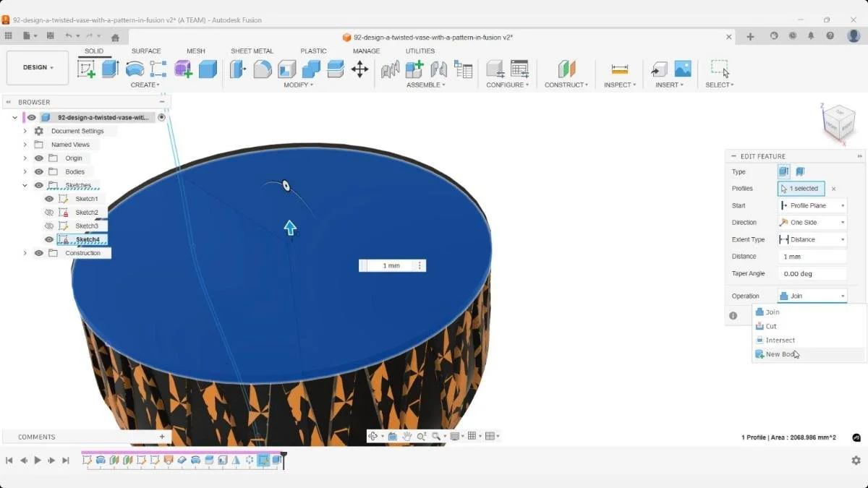Switch to the MESH tab
The image size is (868, 488).
pos(195,51)
